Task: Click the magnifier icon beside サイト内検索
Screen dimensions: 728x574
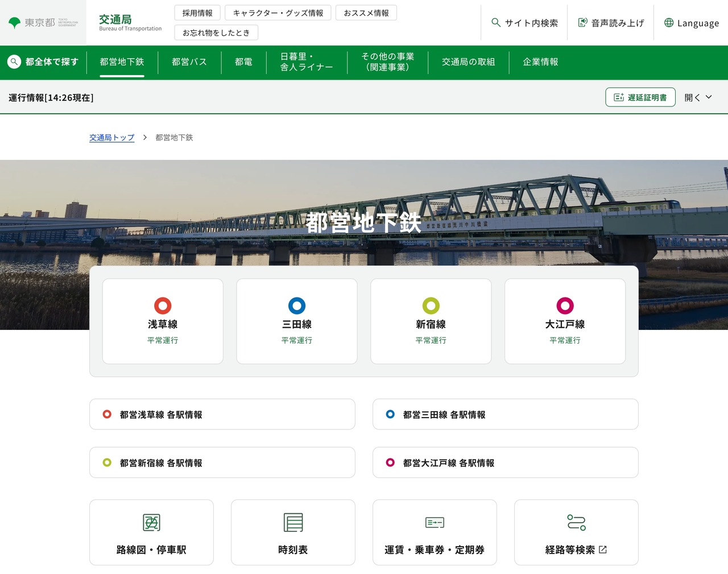Action: [x=496, y=23]
